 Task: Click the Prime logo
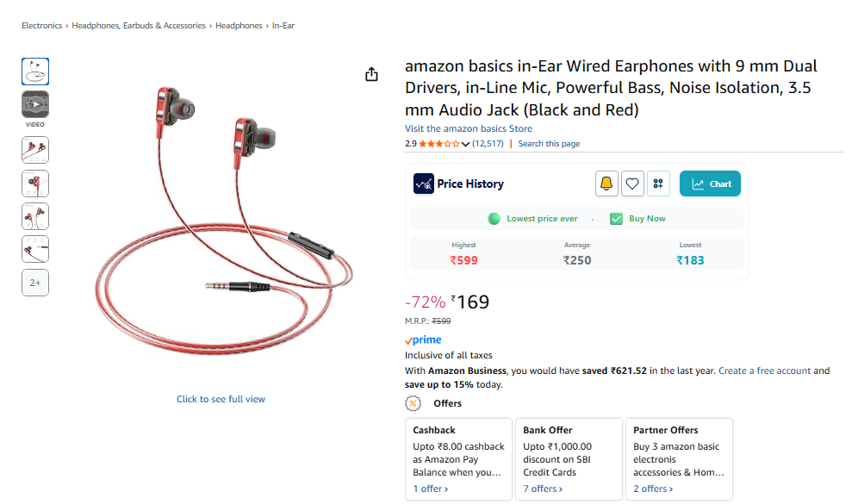coord(423,340)
